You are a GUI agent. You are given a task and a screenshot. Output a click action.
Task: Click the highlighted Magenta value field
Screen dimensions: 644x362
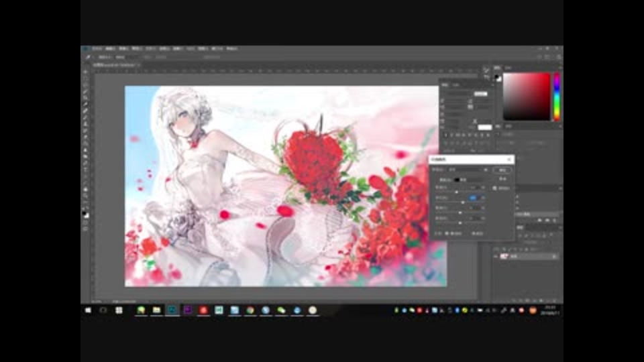tap(473, 198)
